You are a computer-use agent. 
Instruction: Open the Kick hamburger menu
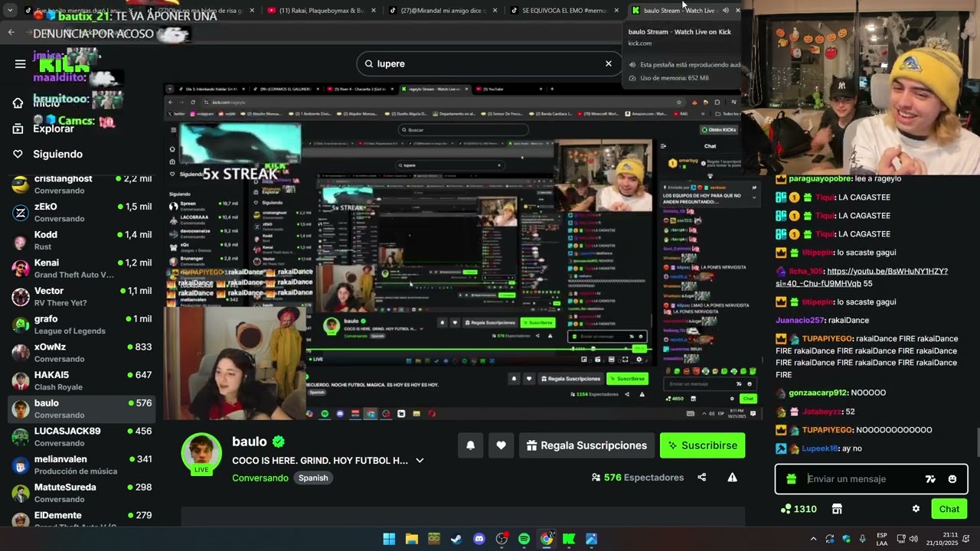[20, 64]
